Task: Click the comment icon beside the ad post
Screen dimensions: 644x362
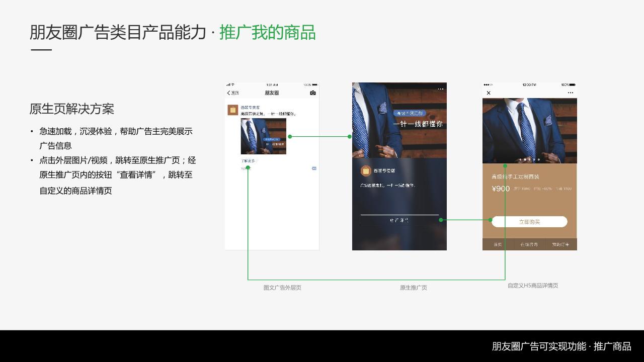Action: (x=314, y=168)
